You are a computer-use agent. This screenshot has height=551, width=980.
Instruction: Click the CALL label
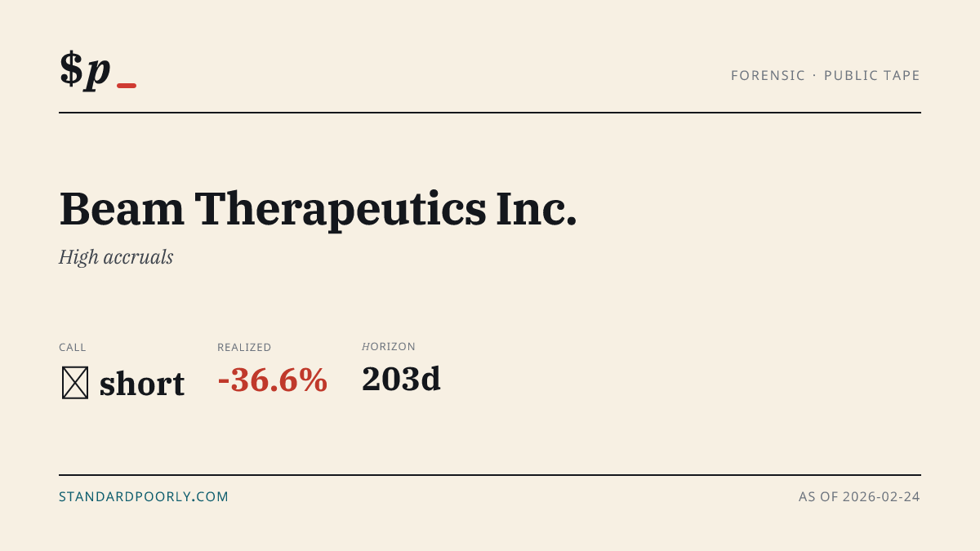73,348
